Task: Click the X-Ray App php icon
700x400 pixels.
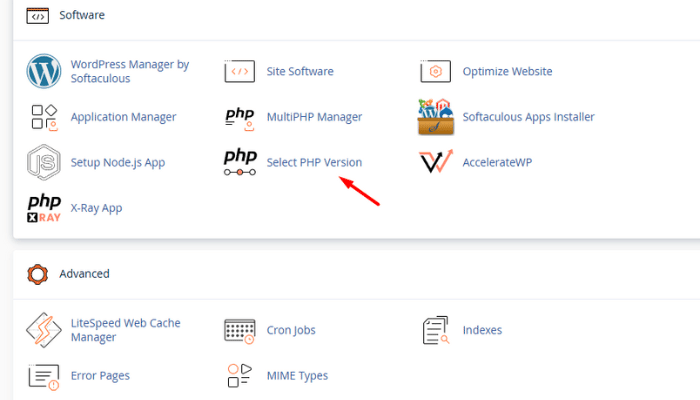Action: [x=44, y=208]
